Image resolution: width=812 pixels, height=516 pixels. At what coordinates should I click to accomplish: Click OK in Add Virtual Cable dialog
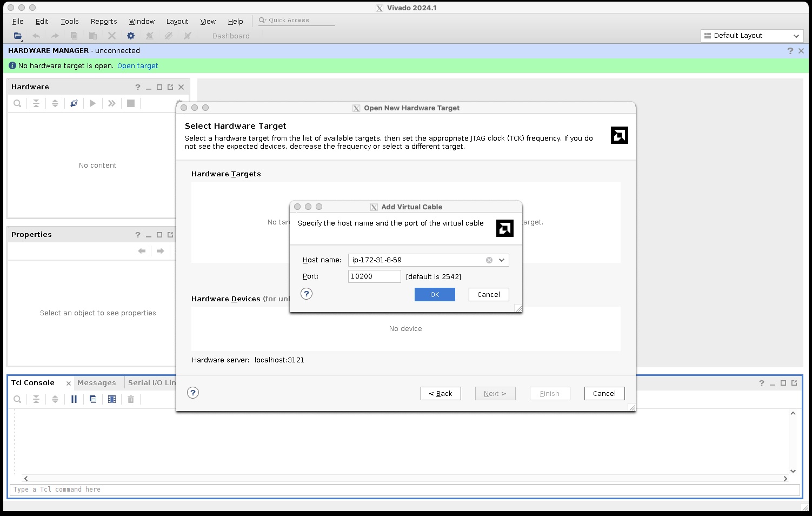(x=435, y=294)
